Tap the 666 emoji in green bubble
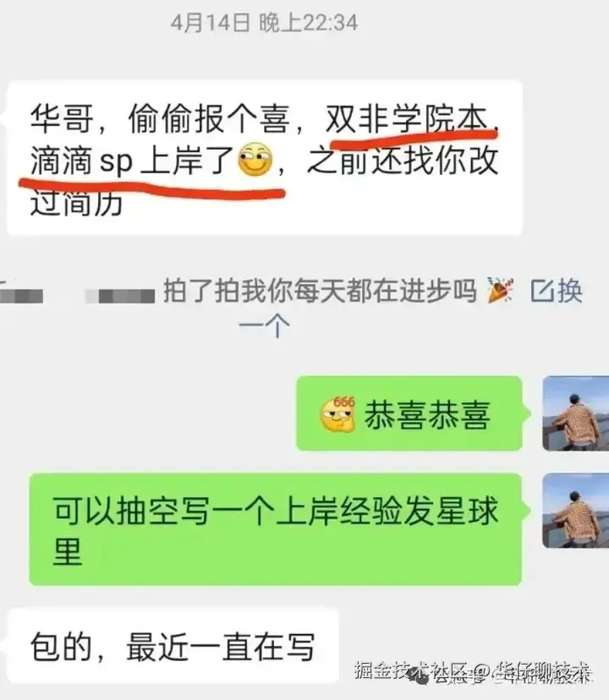Screen dimensions: 609x700 pos(337,414)
